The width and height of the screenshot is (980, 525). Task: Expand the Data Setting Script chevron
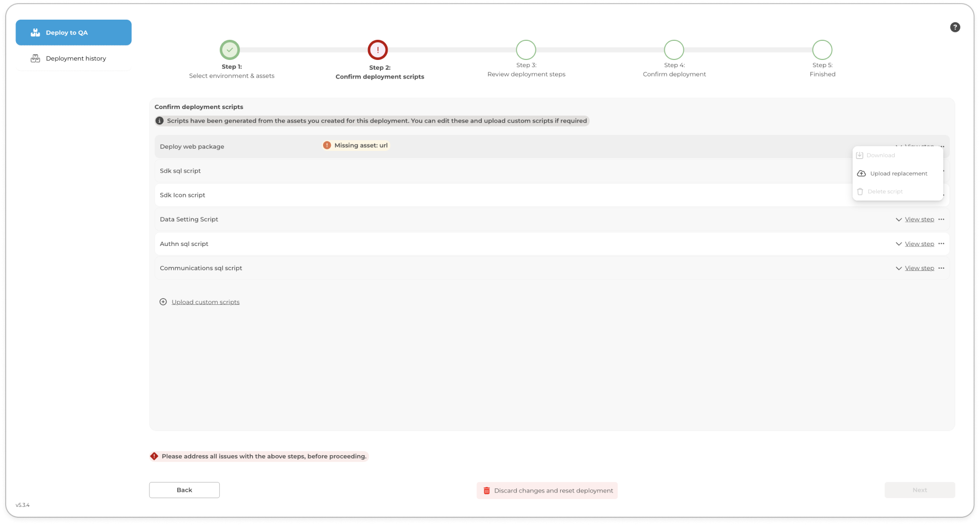click(898, 220)
